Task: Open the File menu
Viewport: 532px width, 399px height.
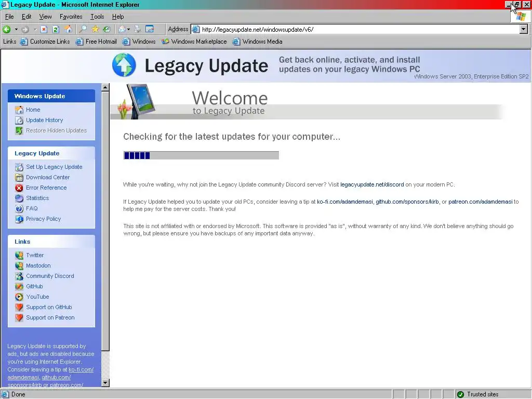Action: pyautogui.click(x=9, y=17)
